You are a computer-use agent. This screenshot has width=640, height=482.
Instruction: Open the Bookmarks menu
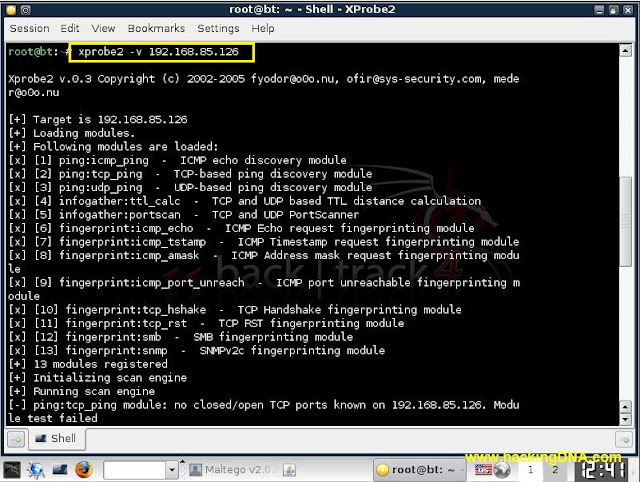(156, 28)
